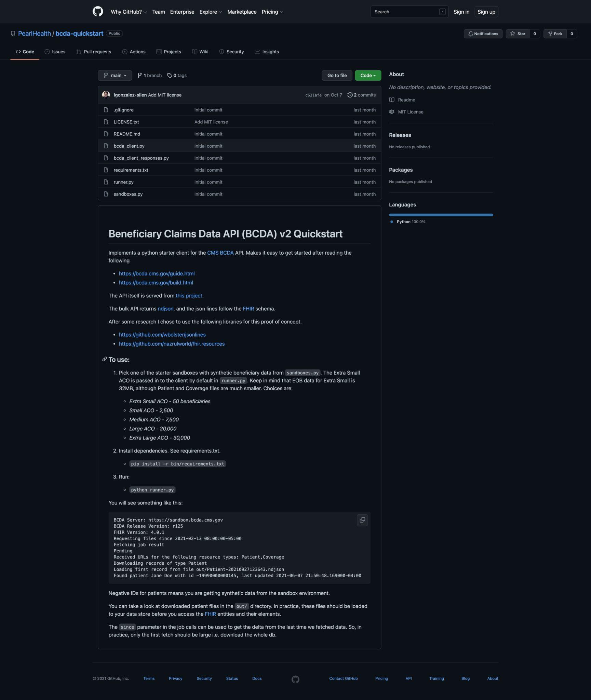
Task: Open the GitHub Octocat logo homepage
Action: (x=98, y=12)
